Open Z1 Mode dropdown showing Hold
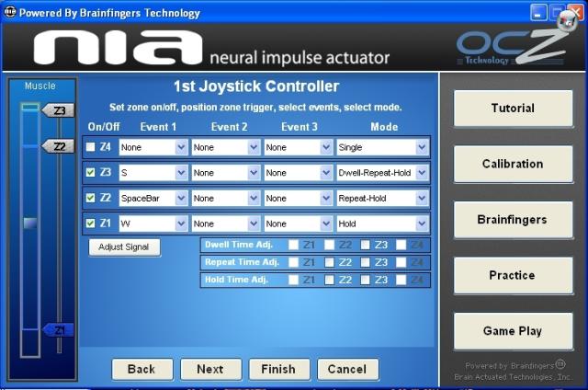This screenshot has height=390, width=588. [382, 224]
